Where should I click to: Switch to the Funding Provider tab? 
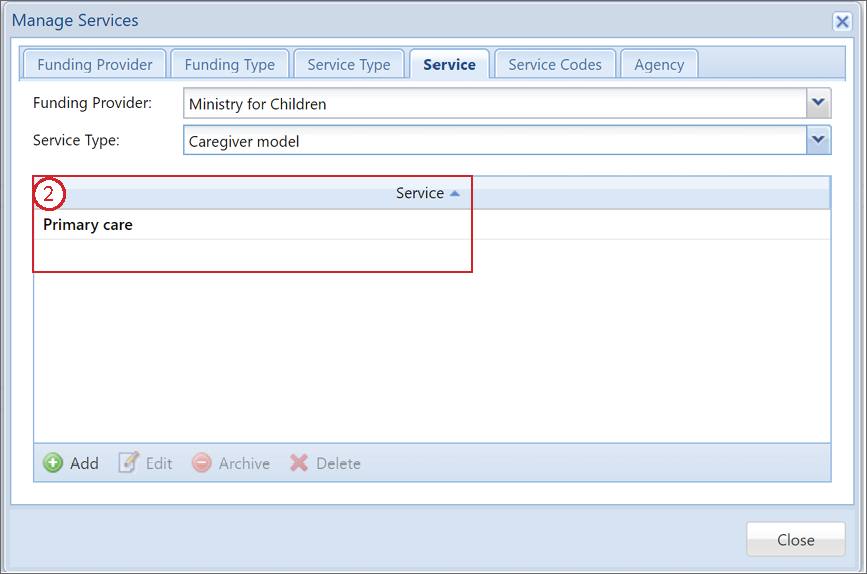[95, 65]
